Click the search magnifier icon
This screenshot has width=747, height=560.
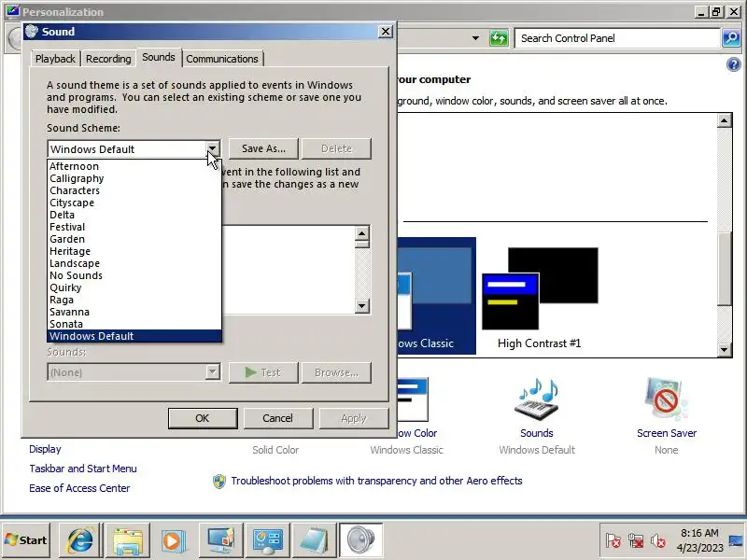coord(731,38)
